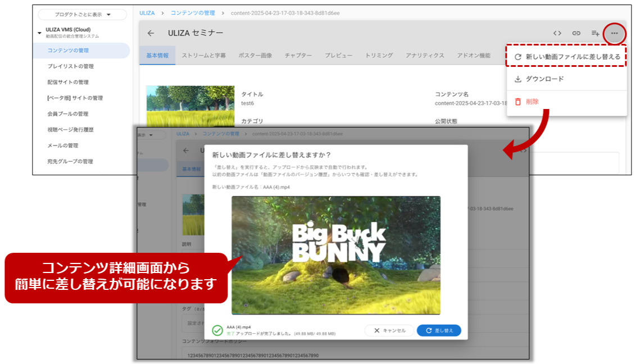Select コンテンツの管理 in the left sidebar
This screenshot has height=364, width=640.
pos(81,51)
